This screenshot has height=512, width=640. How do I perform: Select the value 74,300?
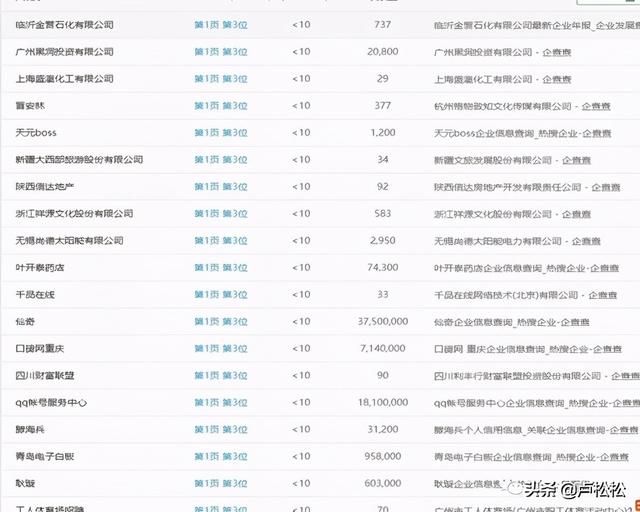pos(382,267)
